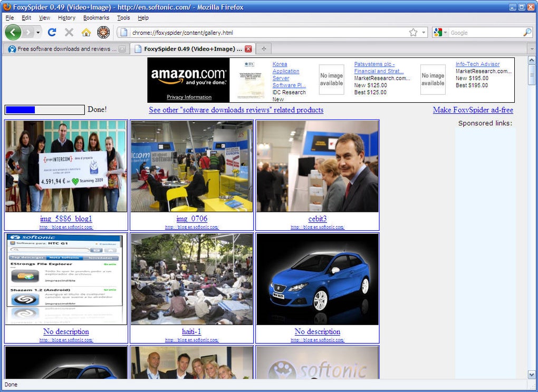Screen dimensions: 538x392
Task: Open the blue car thumbnail image
Action: tap(318, 279)
